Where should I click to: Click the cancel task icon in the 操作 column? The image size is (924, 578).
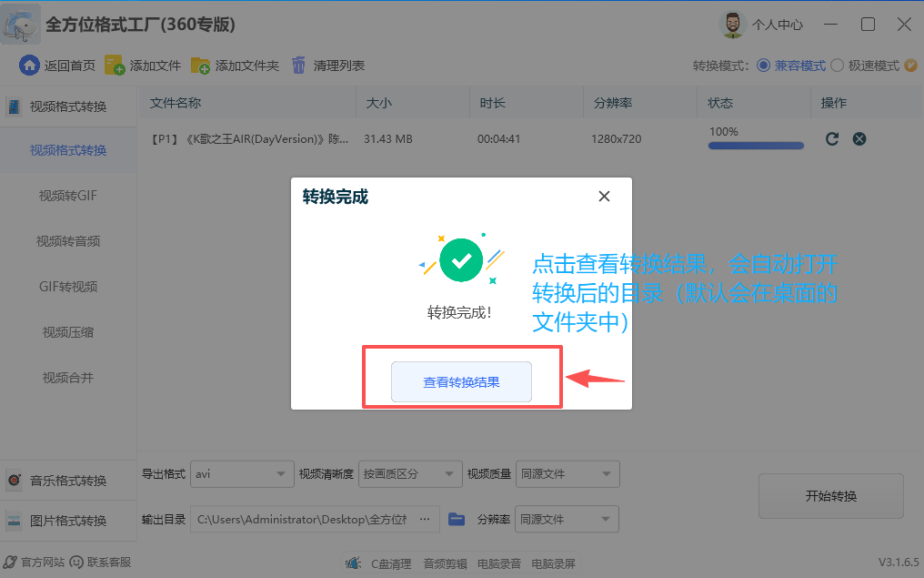(x=859, y=138)
